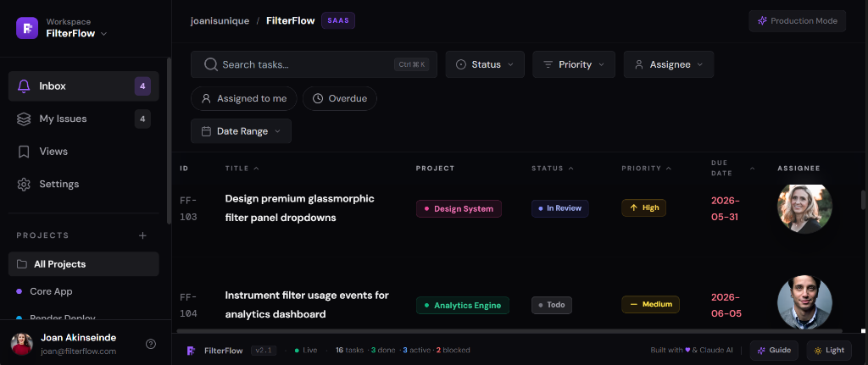Click the Core App purple dot
This screenshot has height=365, width=868.
19,291
